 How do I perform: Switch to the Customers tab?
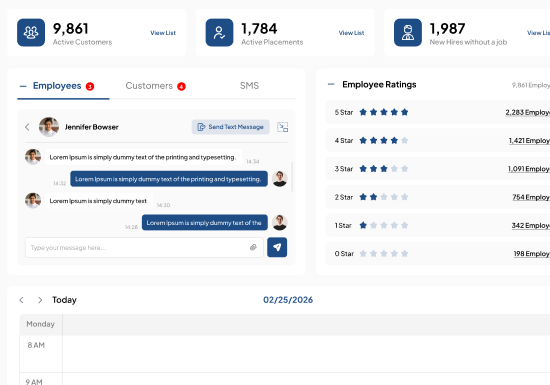click(x=149, y=86)
